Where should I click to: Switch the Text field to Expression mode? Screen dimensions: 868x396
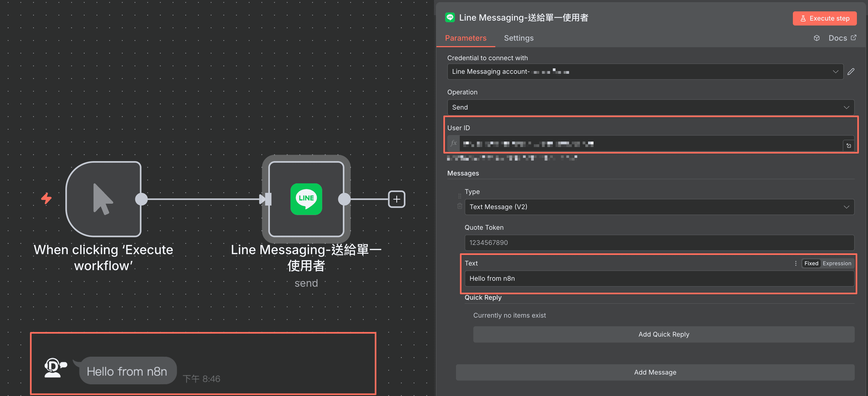click(837, 263)
